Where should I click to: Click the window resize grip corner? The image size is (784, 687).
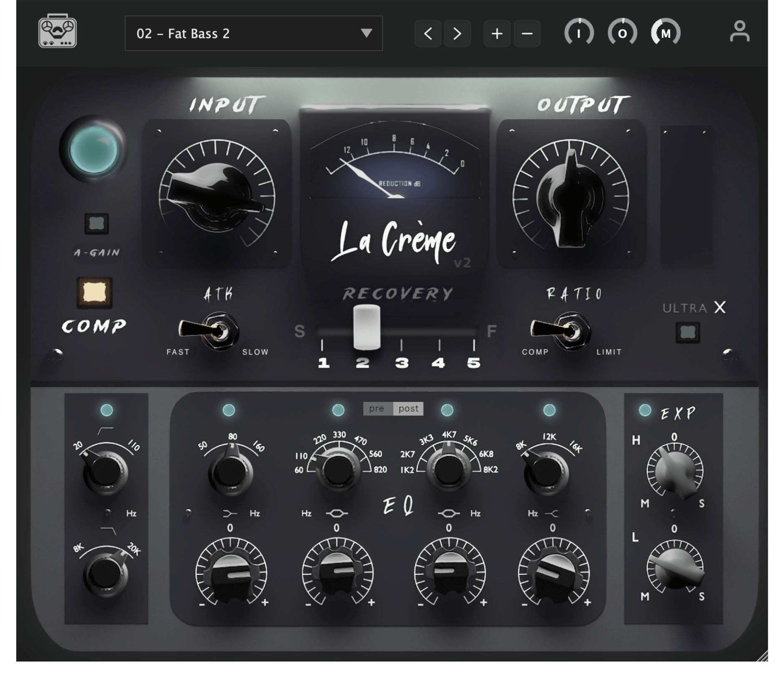coord(762,656)
